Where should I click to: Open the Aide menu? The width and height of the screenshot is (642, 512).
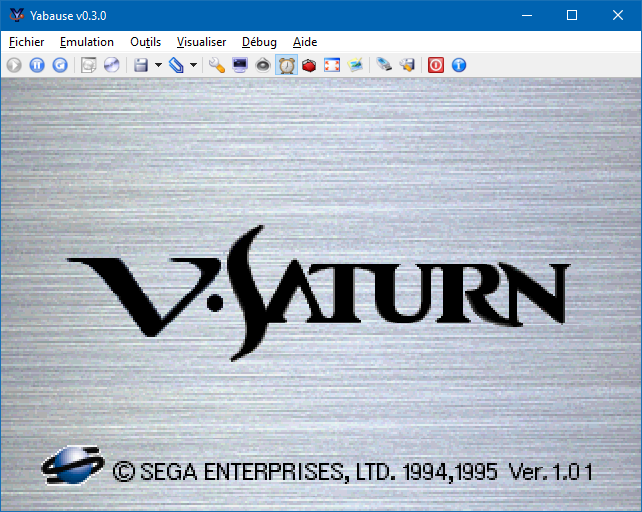tap(305, 42)
